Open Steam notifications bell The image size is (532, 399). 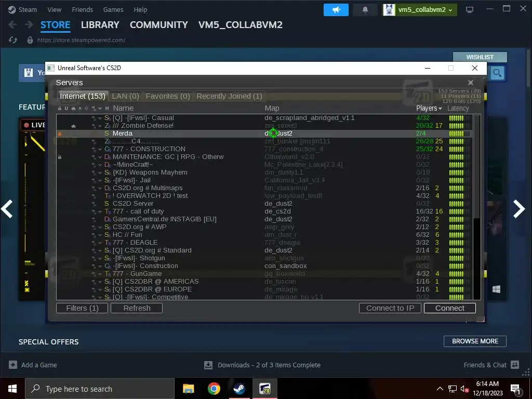click(365, 10)
